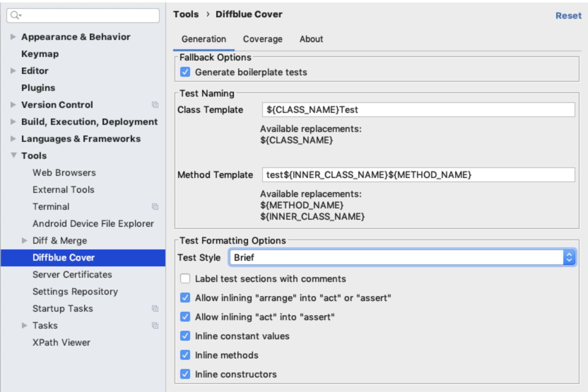Image resolution: width=588 pixels, height=392 pixels.
Task: Switch to the Coverage tab
Action: pos(263,39)
